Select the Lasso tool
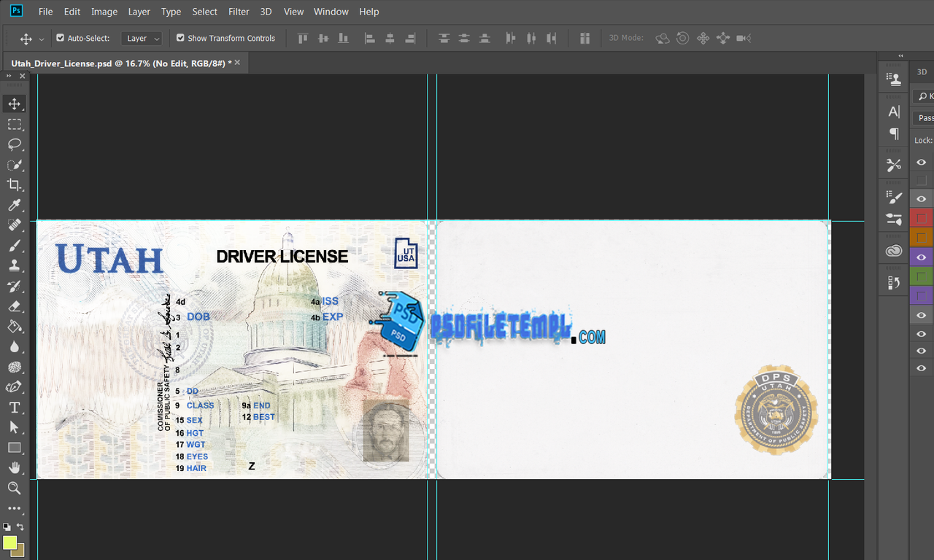 [x=15, y=144]
